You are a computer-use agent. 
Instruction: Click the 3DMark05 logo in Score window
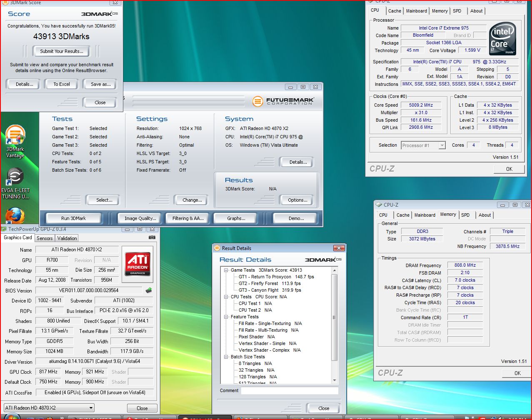point(99,14)
